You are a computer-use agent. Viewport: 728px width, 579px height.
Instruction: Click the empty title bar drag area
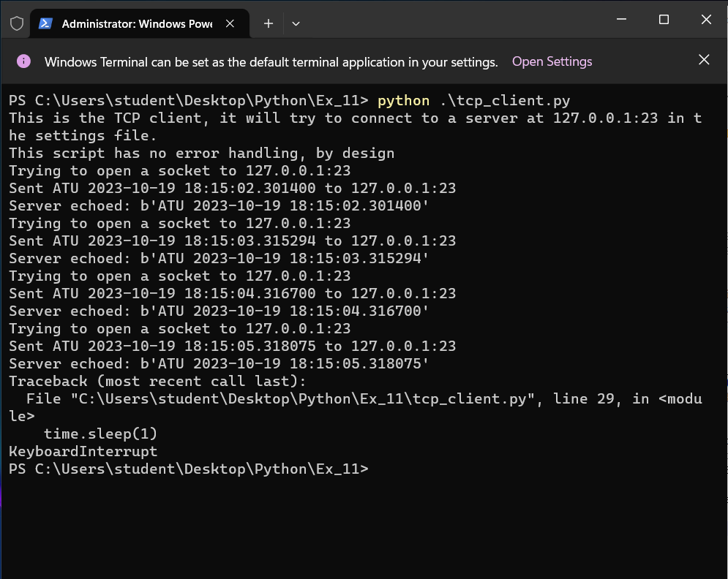tap(454, 22)
